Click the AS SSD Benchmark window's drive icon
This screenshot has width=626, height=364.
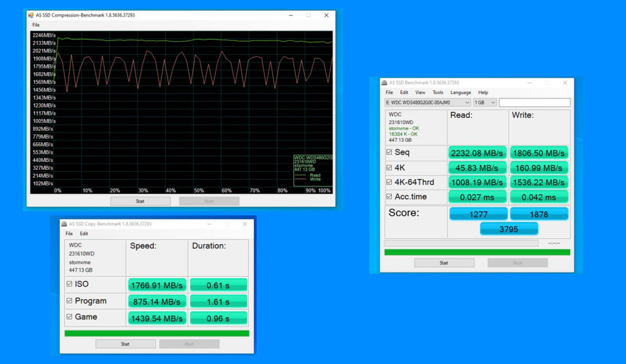(384, 82)
